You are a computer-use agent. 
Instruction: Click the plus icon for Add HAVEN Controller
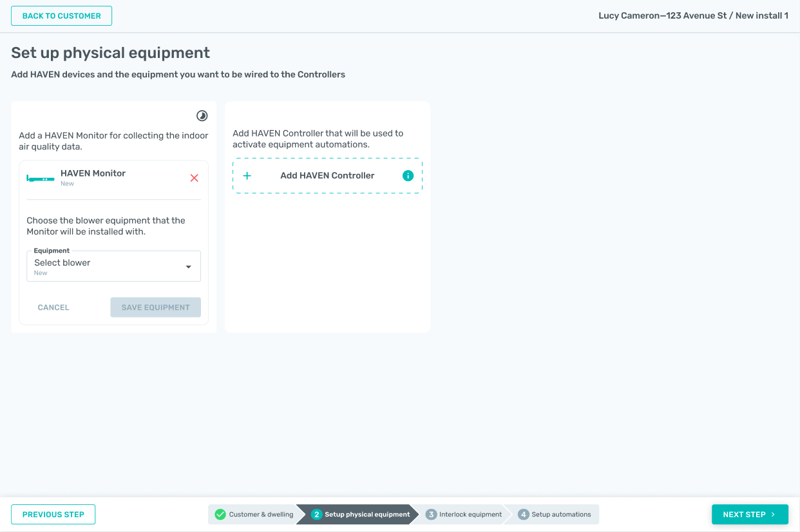tap(247, 175)
